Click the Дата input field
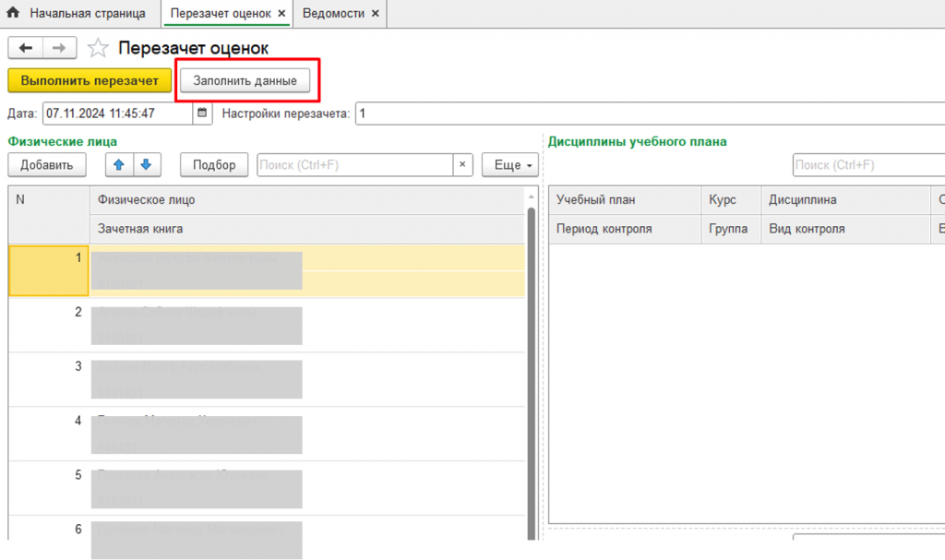The height and width of the screenshot is (560, 945). pos(115,113)
